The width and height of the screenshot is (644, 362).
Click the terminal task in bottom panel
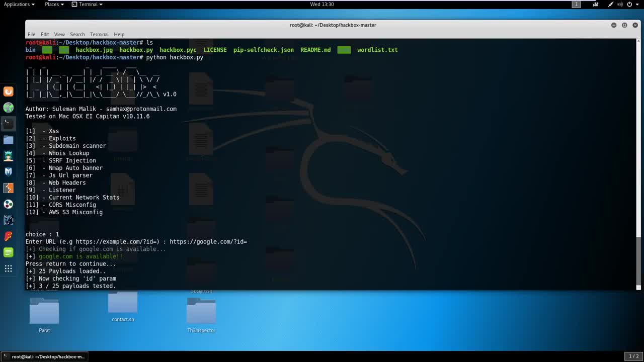[x=44, y=356]
